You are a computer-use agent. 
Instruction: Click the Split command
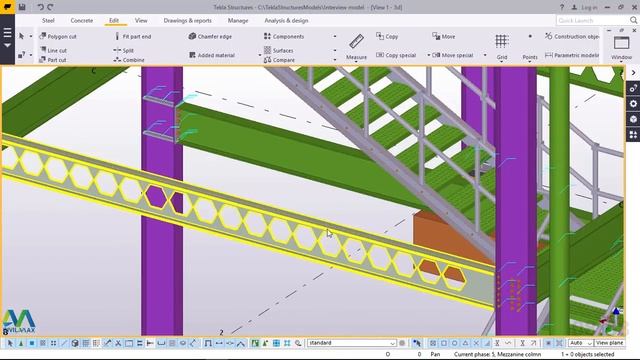point(124,50)
